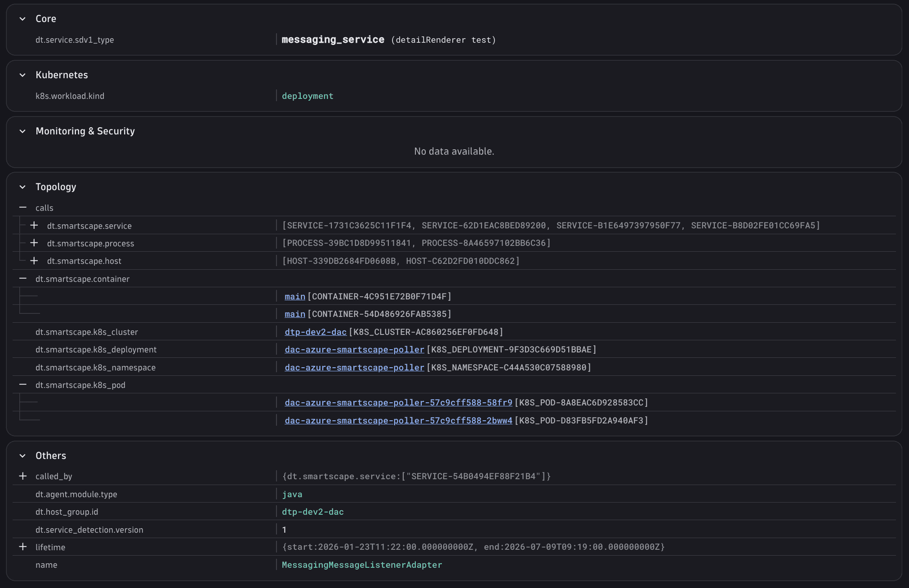Select K8S_POD-8A8EAC6D928583CC id text

click(x=581, y=403)
